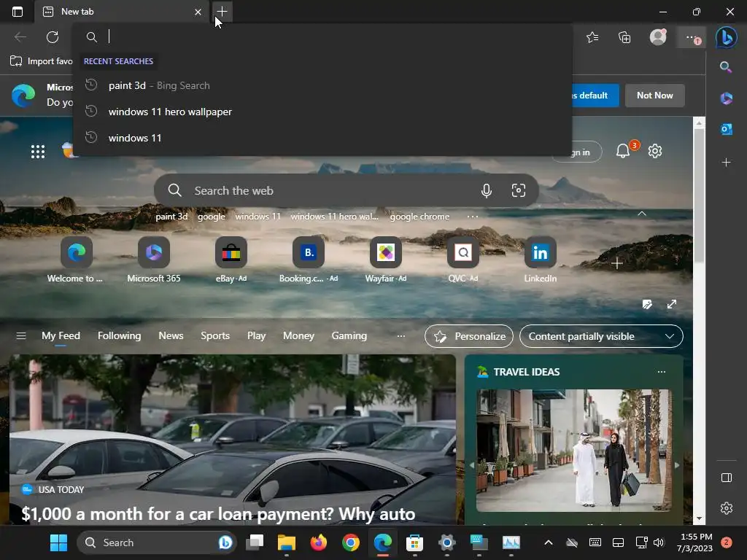Open Settings and more ellipsis menu

(692, 37)
